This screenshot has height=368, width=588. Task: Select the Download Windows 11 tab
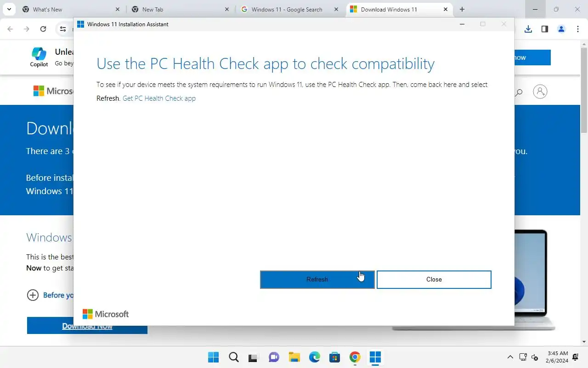(398, 9)
